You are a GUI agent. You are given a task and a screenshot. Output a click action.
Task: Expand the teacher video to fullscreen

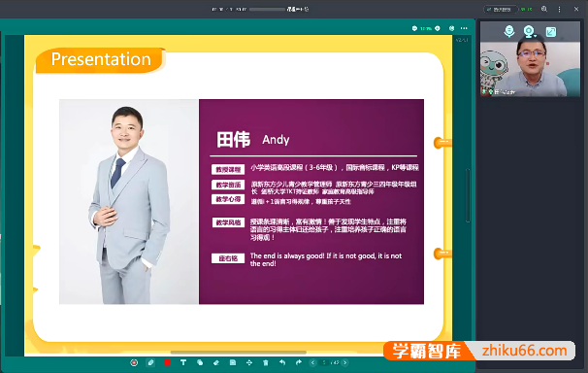pos(551,31)
